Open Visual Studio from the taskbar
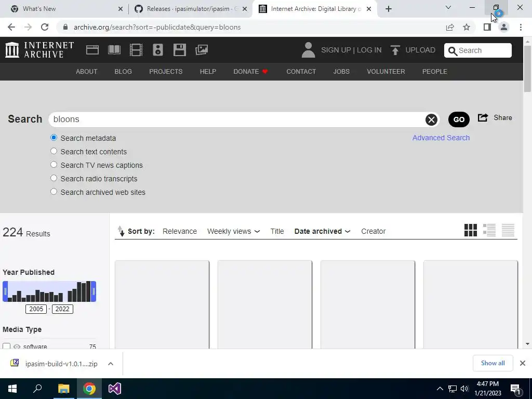This screenshot has width=532, height=399. 115,389
